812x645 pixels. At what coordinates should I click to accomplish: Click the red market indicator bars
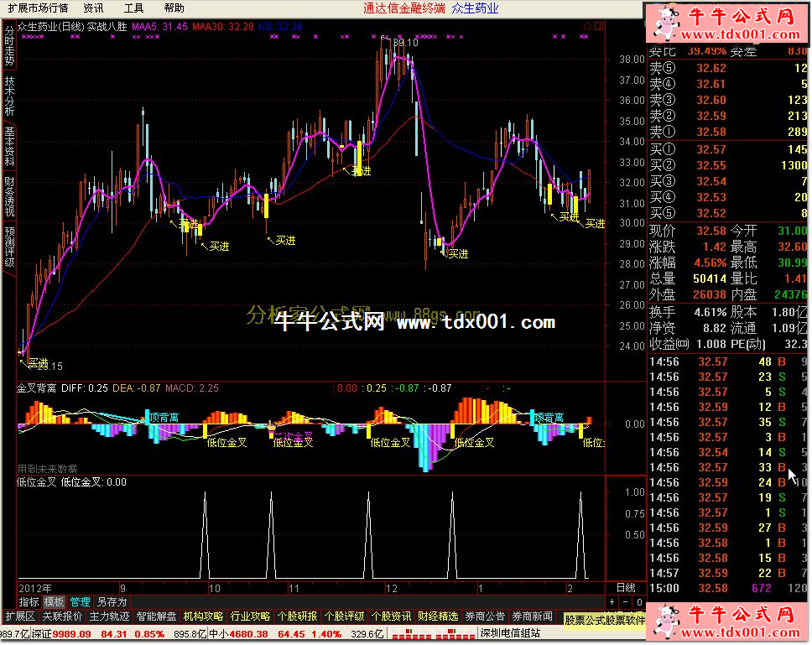[432, 634]
